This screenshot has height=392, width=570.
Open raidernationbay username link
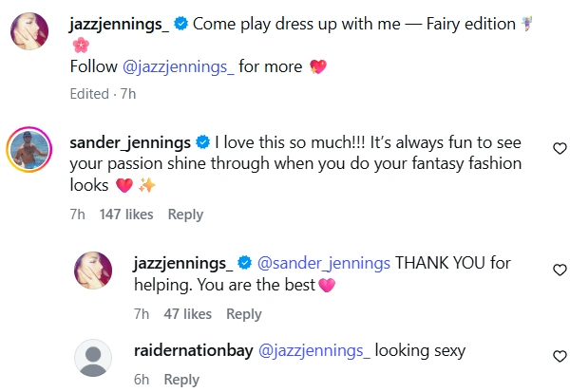pyautogui.click(x=194, y=350)
